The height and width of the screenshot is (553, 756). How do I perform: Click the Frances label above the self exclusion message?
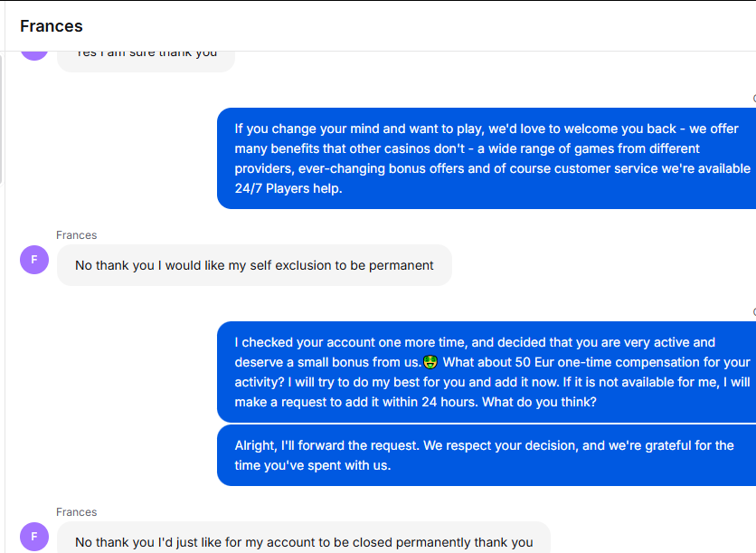point(76,235)
